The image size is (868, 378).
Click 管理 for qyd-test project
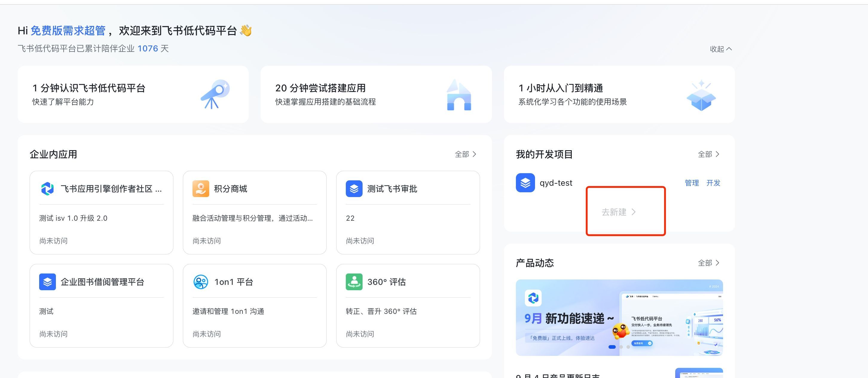(692, 183)
